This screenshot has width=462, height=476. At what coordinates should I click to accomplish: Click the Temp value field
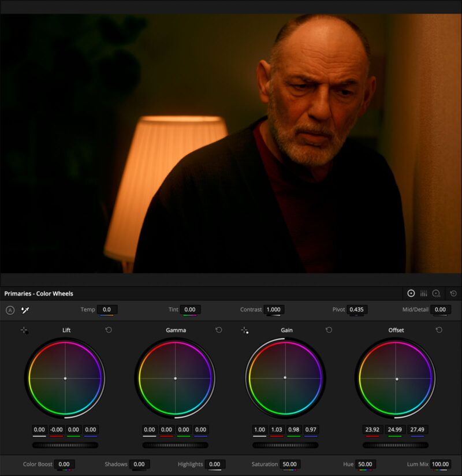coord(107,310)
